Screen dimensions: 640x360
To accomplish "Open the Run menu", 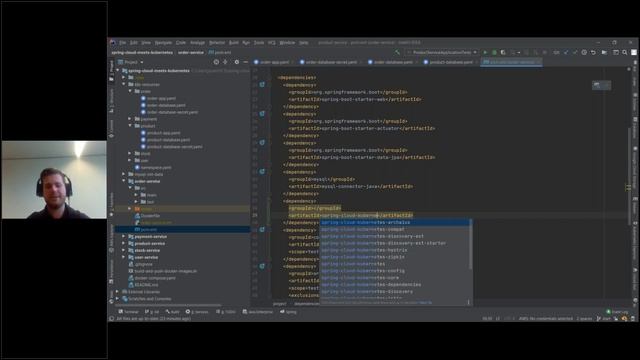I will [x=246, y=42].
